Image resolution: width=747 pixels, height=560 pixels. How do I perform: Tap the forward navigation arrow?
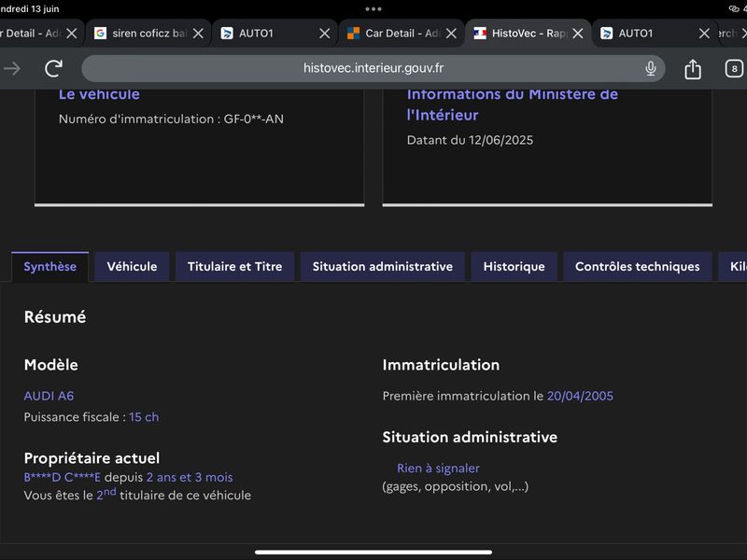pyautogui.click(x=12, y=68)
